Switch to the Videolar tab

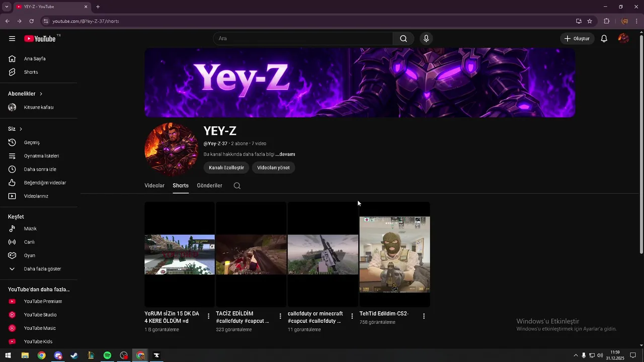154,186
